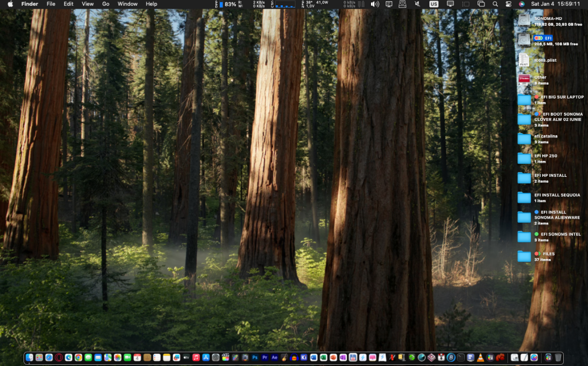The image size is (588, 366).
Task: Open the Maps app in Dock
Action: (108, 357)
